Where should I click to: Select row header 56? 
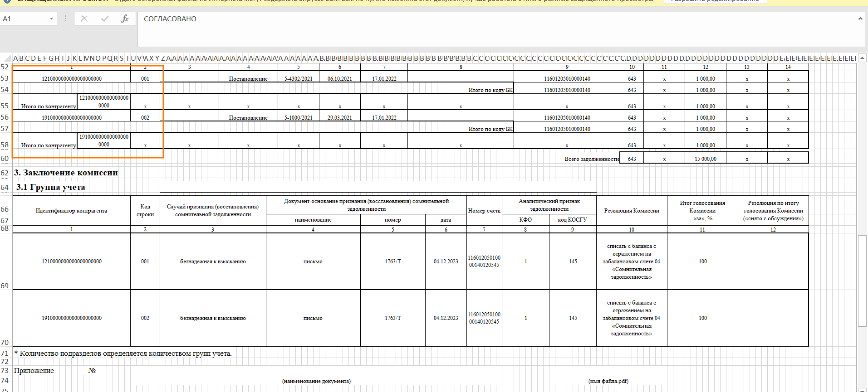(5, 117)
